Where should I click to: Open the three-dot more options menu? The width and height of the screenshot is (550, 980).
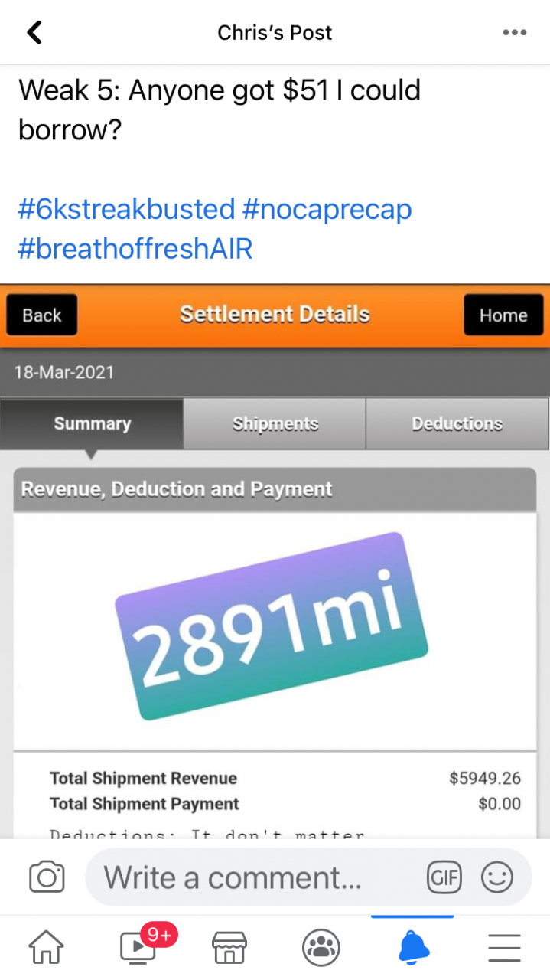(515, 33)
